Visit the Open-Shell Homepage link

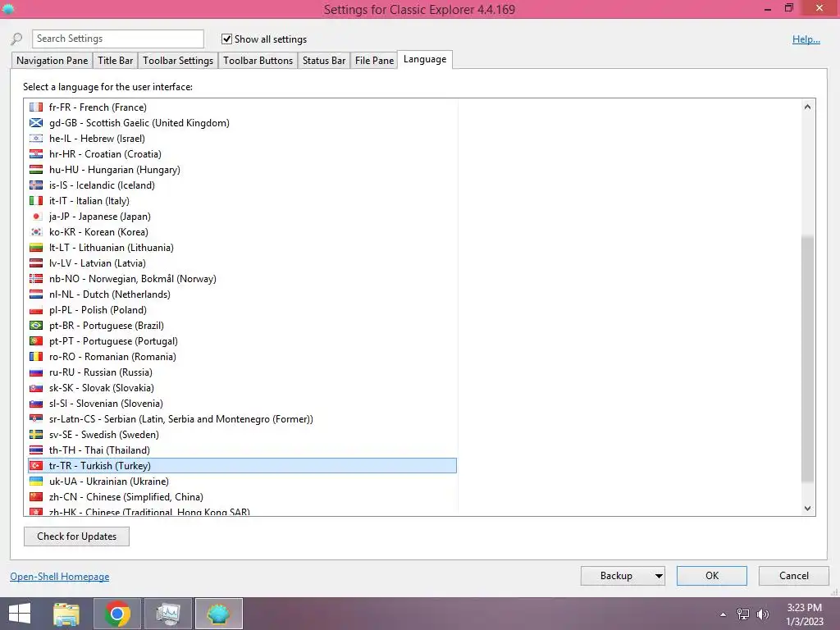click(59, 577)
